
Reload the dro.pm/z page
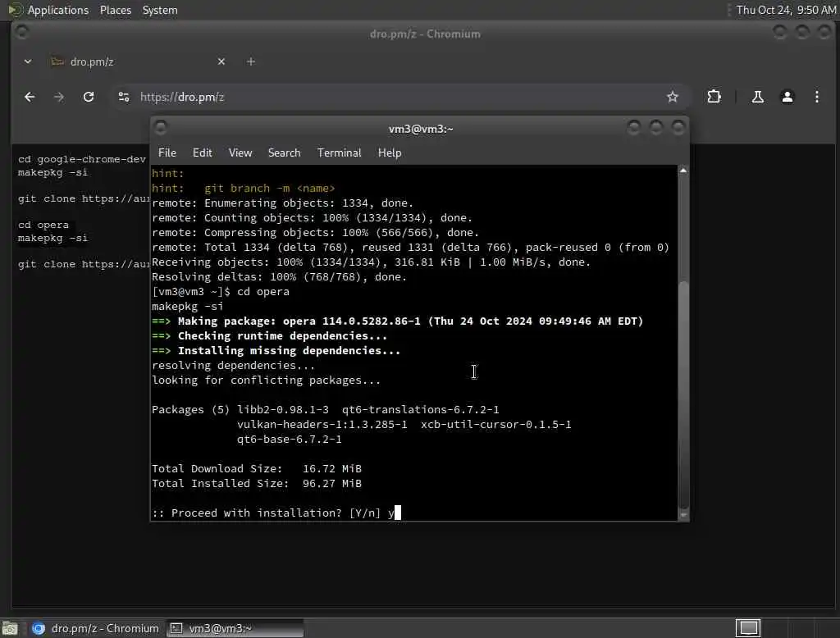(x=89, y=97)
